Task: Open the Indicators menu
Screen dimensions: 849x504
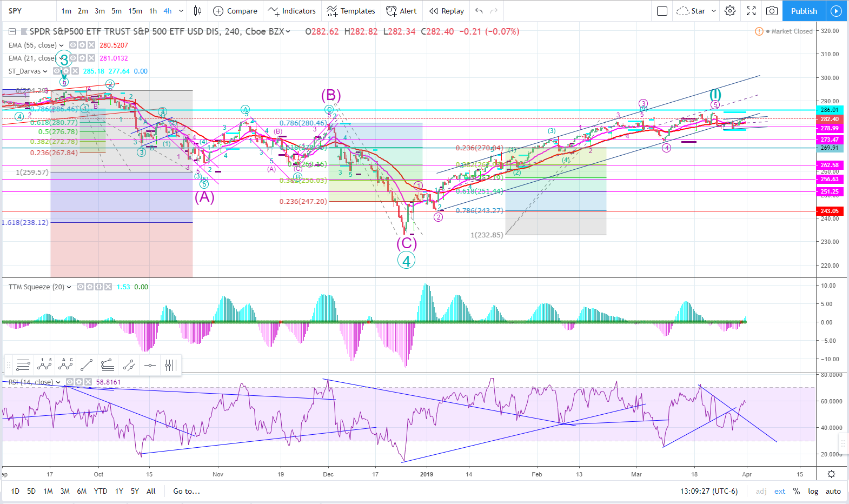Action: coord(292,11)
